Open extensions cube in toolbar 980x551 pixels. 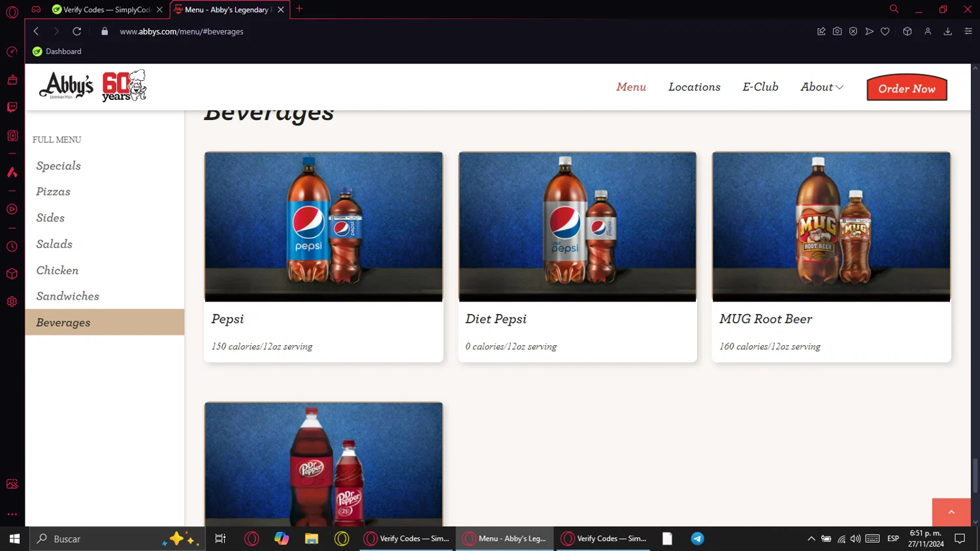pos(907,31)
